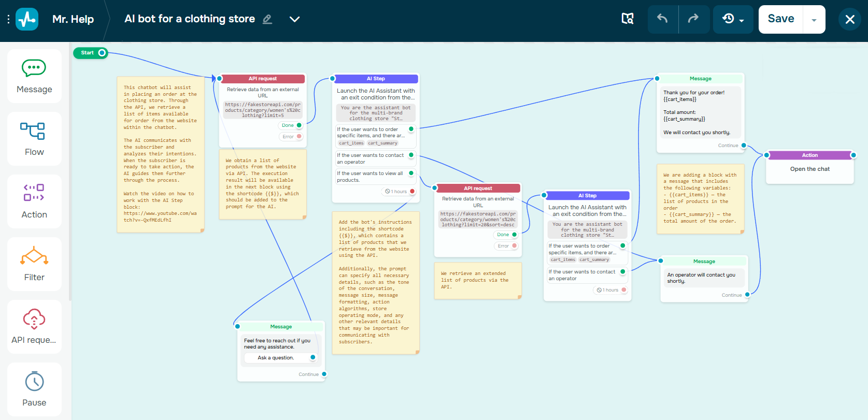Open the Mr. Help bot logo icon

click(27, 19)
